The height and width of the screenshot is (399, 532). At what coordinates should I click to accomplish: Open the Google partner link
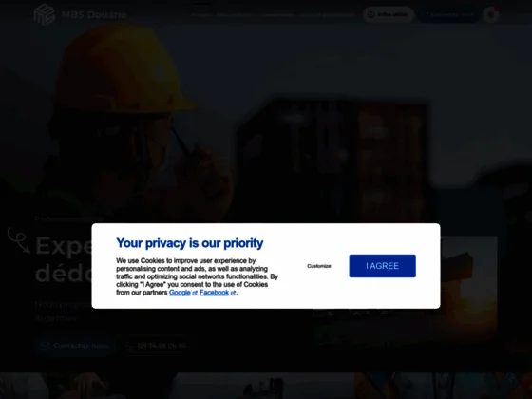180,293
